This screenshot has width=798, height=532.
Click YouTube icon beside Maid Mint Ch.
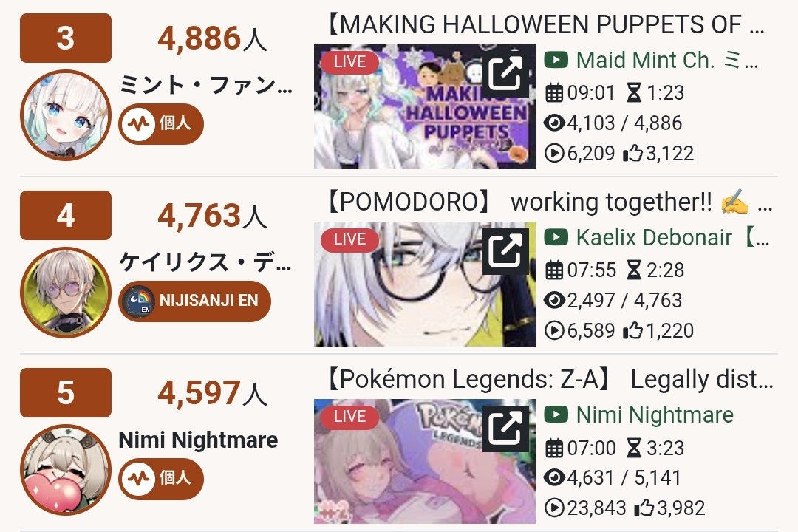pyautogui.click(x=556, y=60)
